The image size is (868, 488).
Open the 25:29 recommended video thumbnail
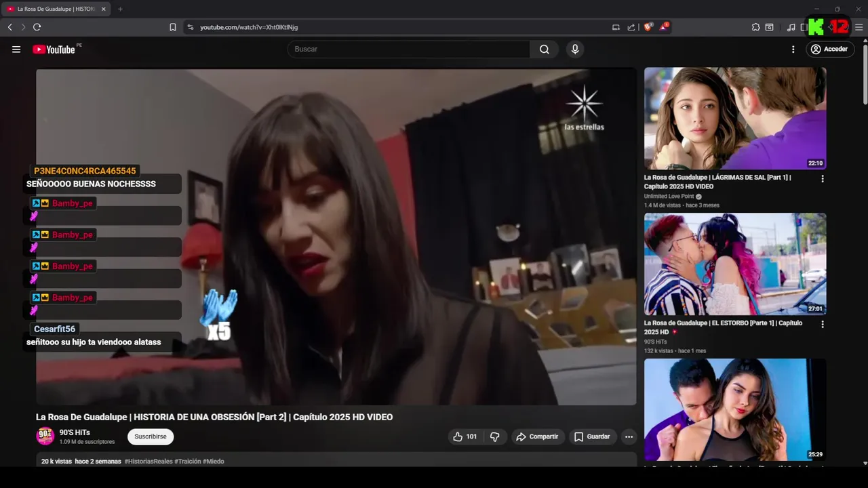tap(735, 410)
